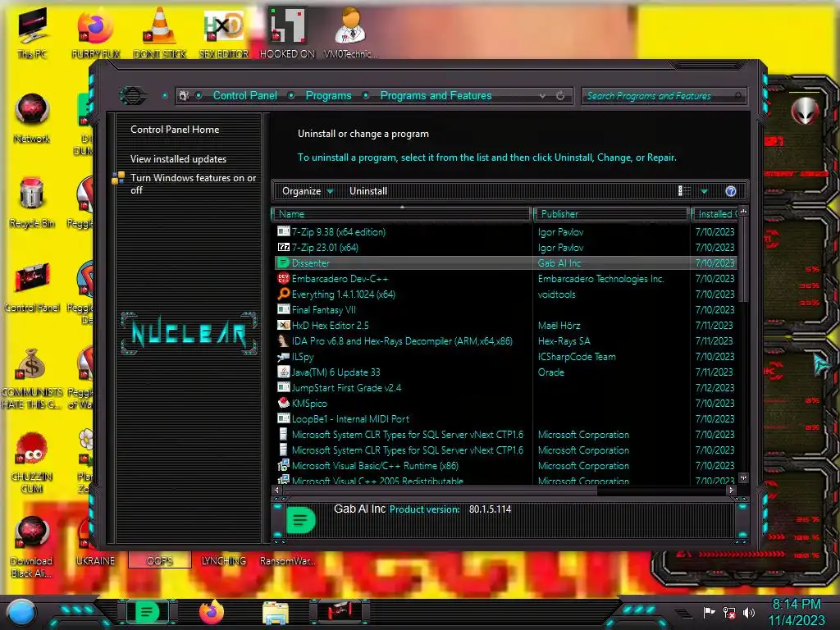Select the ILSpy program entry
The image size is (840, 630).
tap(505, 356)
